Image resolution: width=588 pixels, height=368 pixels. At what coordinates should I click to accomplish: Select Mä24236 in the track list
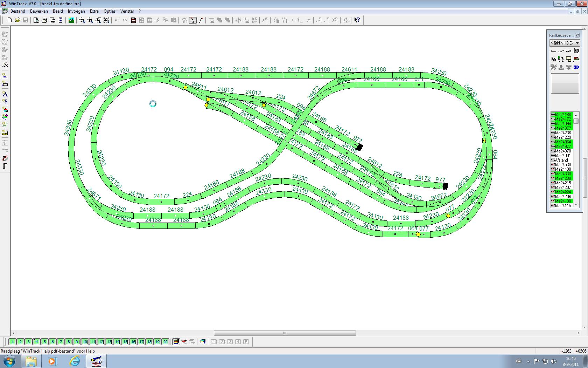tap(562, 133)
